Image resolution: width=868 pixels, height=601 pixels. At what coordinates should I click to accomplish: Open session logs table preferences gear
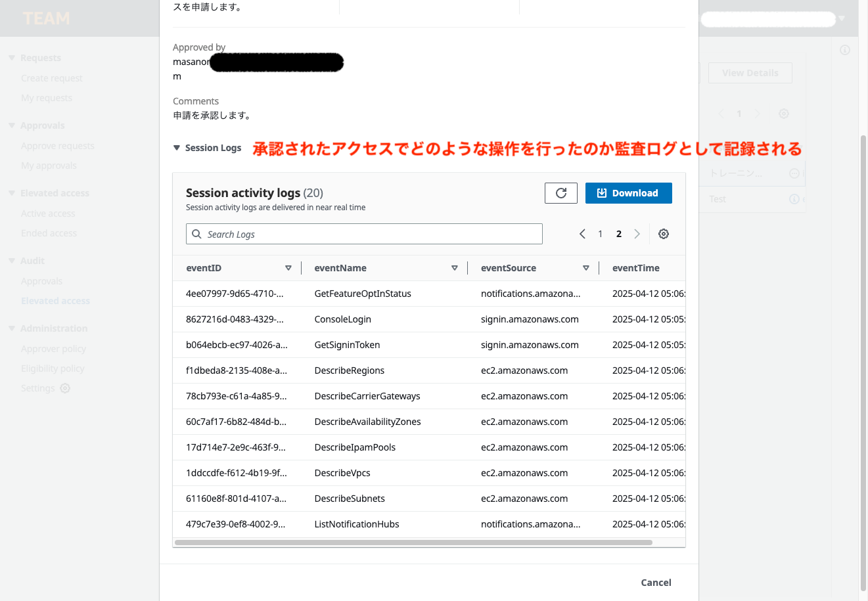(664, 234)
